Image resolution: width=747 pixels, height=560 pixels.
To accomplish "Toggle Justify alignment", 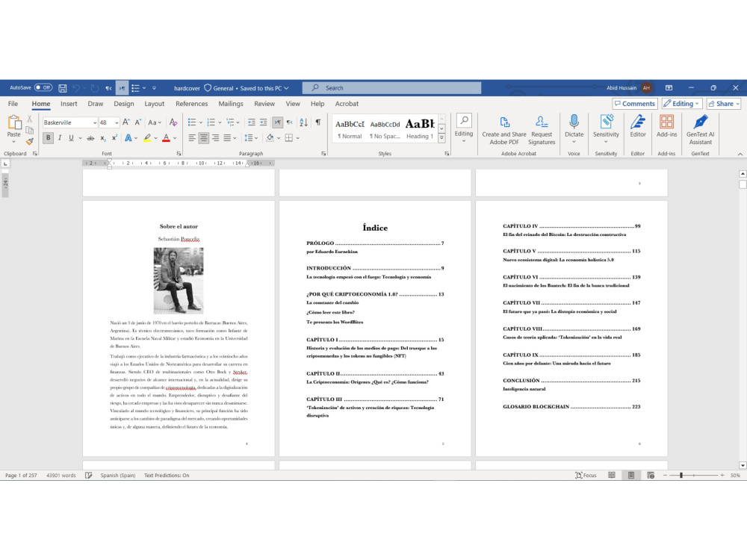I will [x=227, y=138].
